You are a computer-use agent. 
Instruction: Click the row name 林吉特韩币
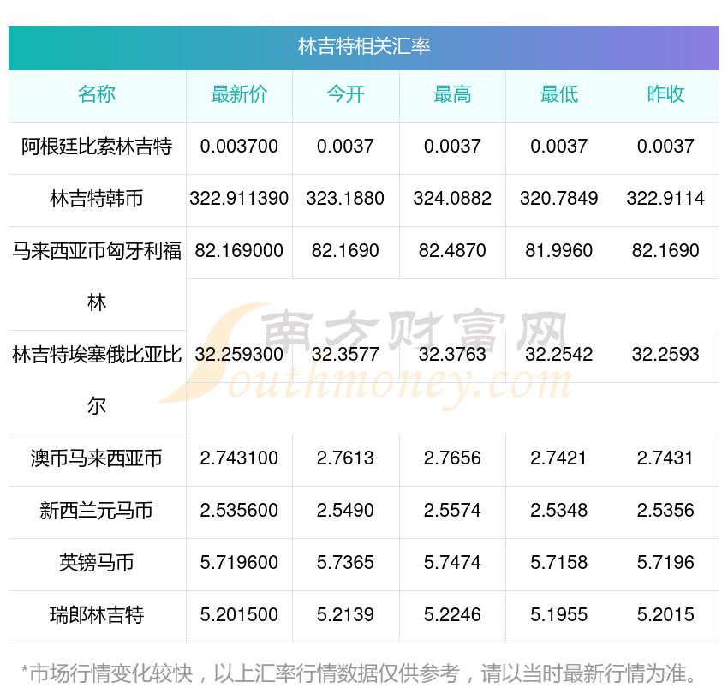coord(97,199)
